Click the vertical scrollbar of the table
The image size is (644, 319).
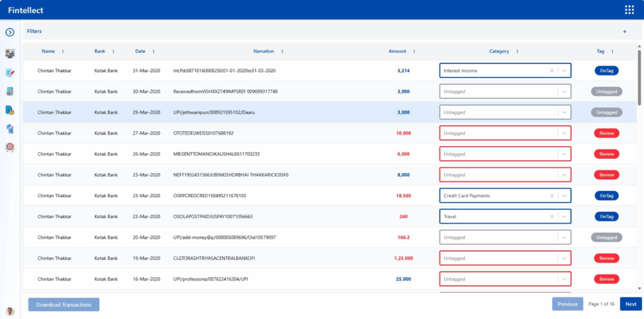click(640, 82)
